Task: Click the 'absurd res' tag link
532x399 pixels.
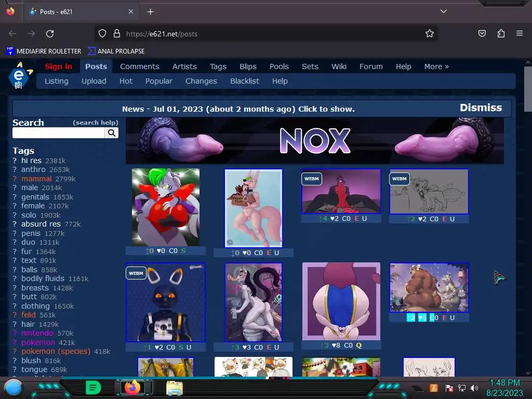Action: coord(41,224)
